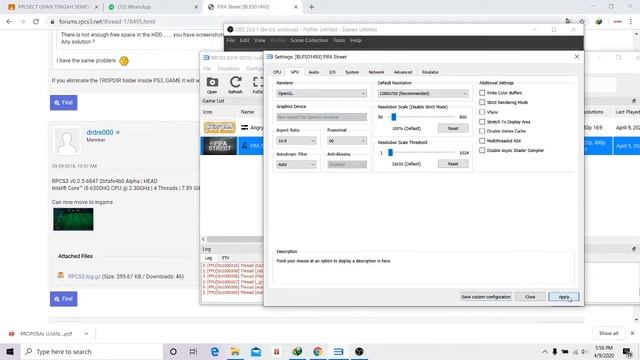Screen dimensions: 640x360
Task: Click the PROPOSAL UJIAN pdf download icon
Action: click(x=11, y=333)
